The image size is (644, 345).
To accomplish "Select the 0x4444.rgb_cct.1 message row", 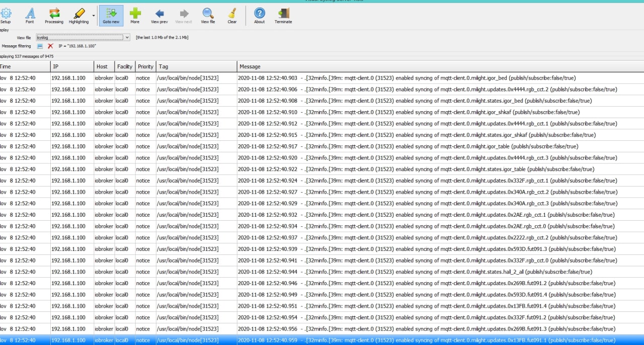I will click(322, 124).
